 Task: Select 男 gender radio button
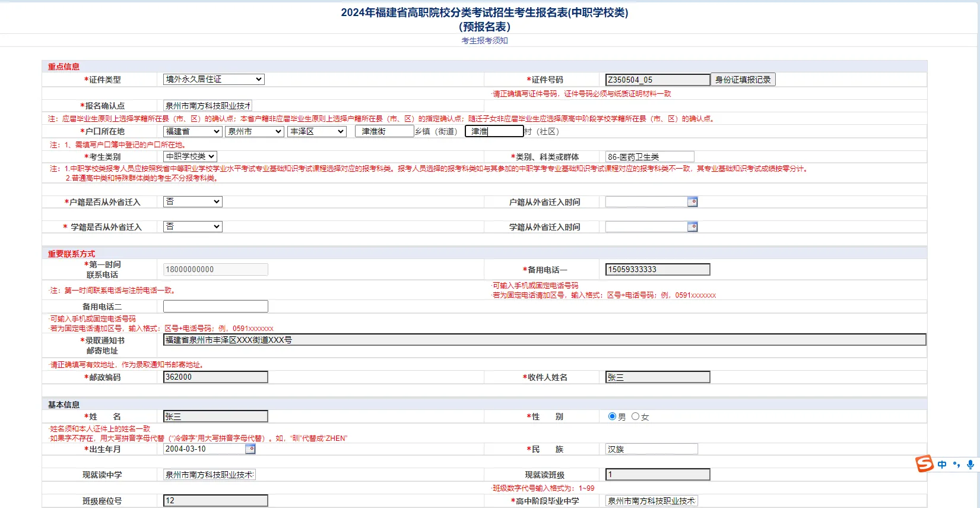612,417
